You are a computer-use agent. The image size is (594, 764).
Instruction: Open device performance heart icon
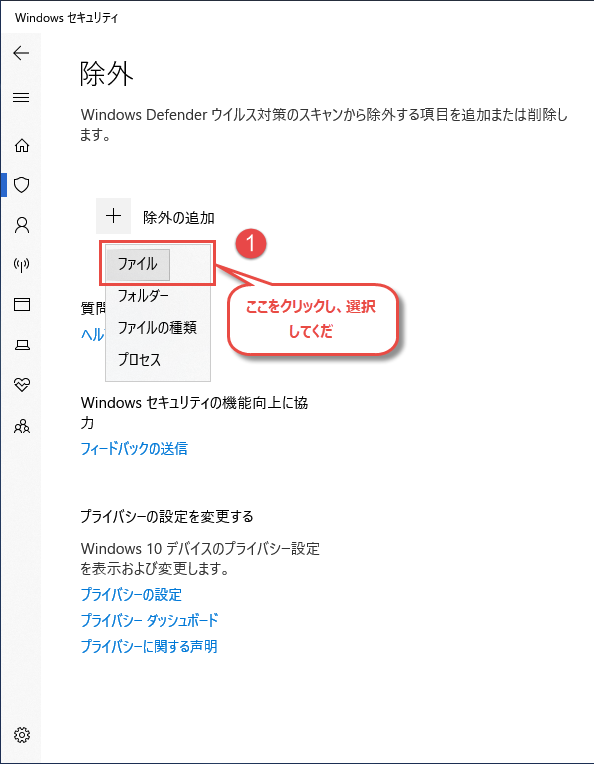(x=22, y=385)
